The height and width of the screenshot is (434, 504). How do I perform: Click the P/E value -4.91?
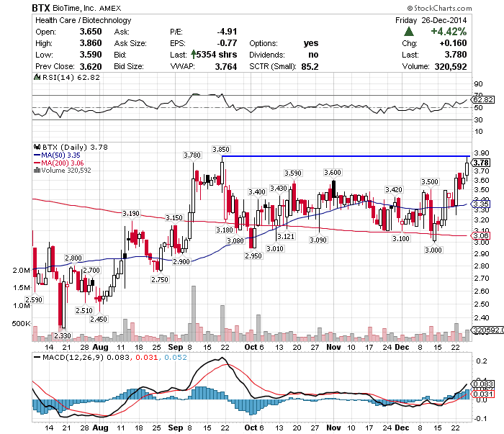point(227,32)
